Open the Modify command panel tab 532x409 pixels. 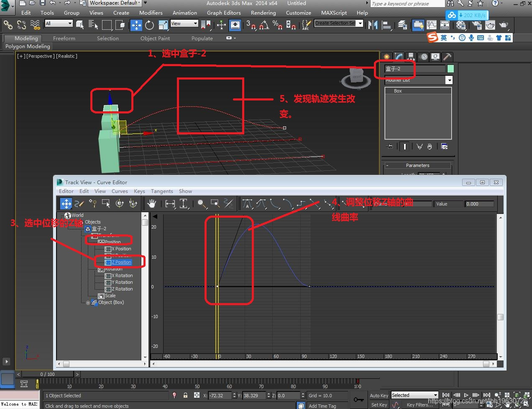(399, 57)
